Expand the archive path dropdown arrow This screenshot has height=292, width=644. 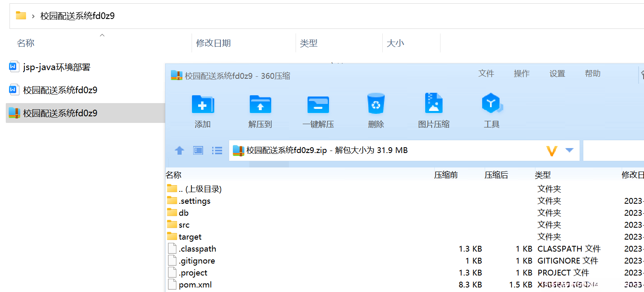(569, 150)
